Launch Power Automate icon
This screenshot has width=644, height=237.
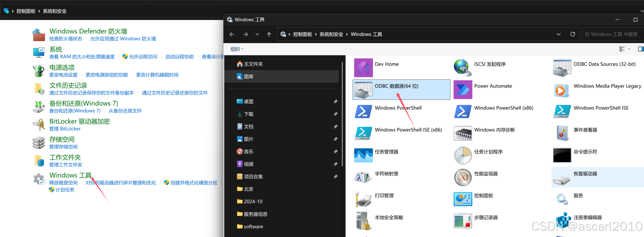click(463, 89)
